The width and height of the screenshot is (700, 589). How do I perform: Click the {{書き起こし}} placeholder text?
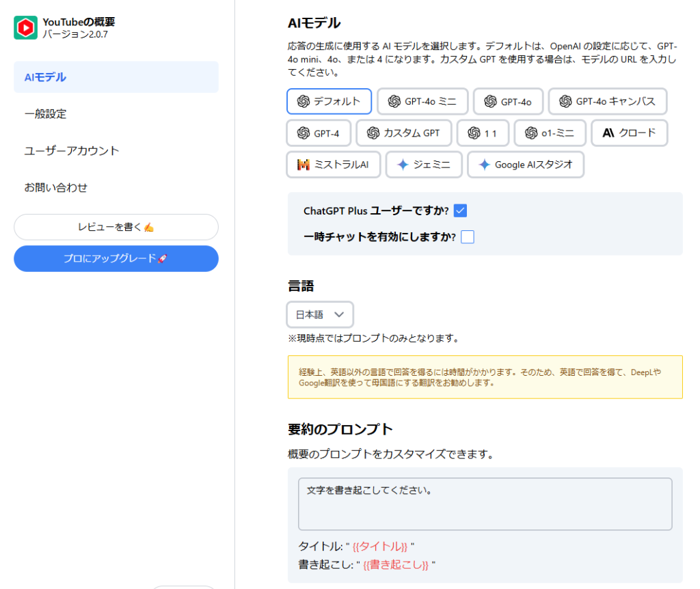(x=396, y=565)
